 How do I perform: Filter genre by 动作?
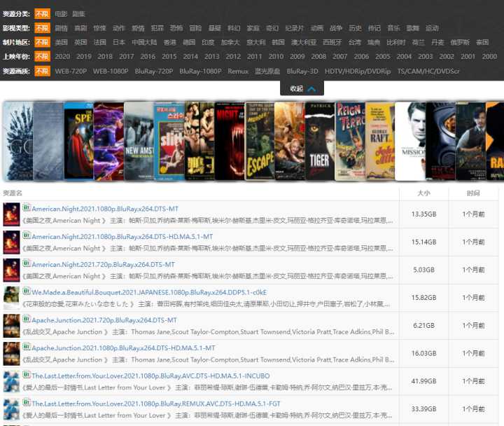(x=119, y=28)
